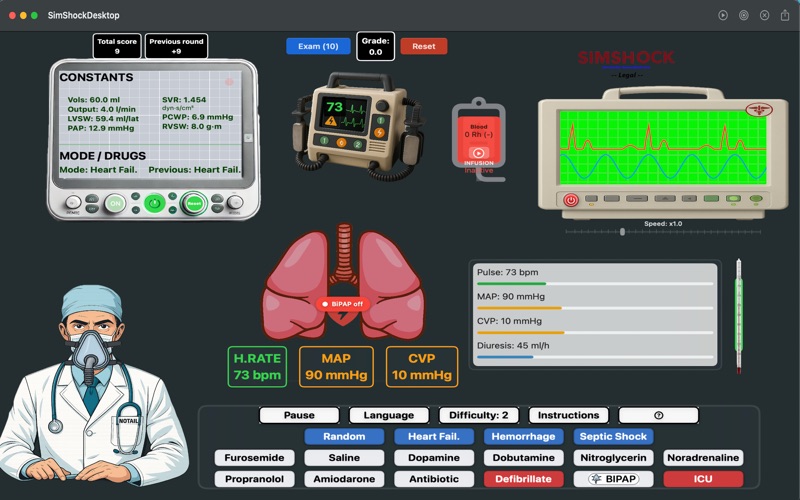This screenshot has height=500, width=800.
Task: Administer Dopamine
Action: 434,458
